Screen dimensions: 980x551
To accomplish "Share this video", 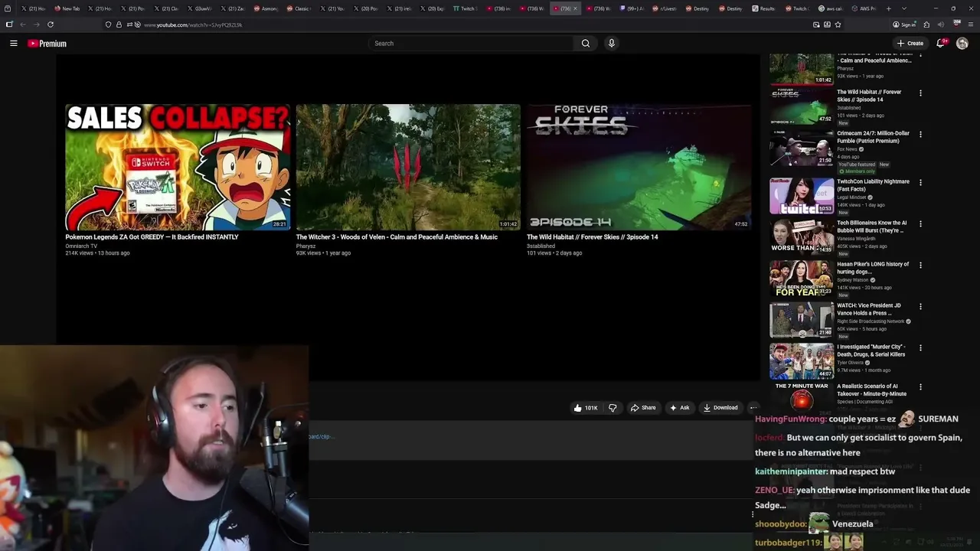I will 643,408.
